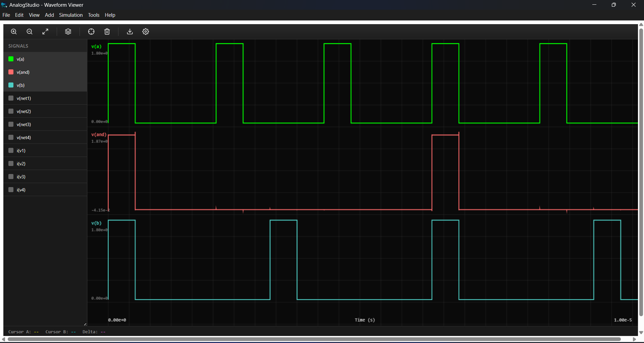644x343 pixels.
Task: Click the scroll down arrow
Action: (x=641, y=333)
